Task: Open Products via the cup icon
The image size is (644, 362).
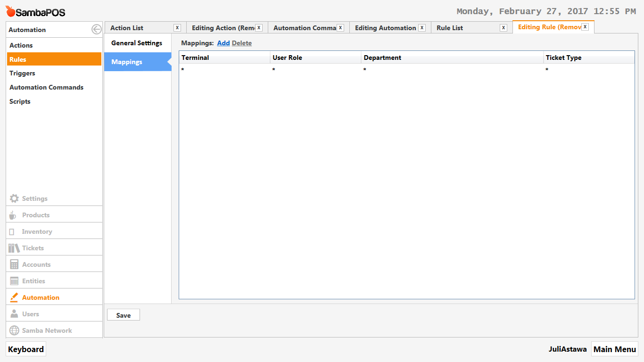Action: click(13, 215)
